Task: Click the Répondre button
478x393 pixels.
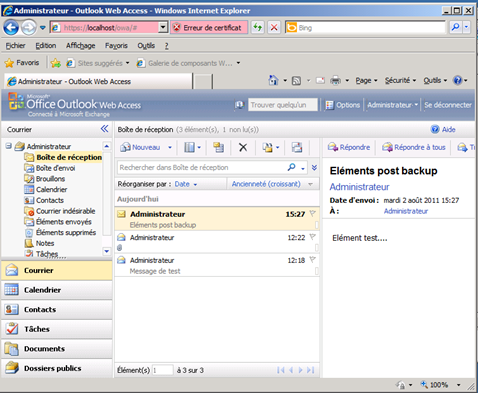Action: click(x=349, y=147)
